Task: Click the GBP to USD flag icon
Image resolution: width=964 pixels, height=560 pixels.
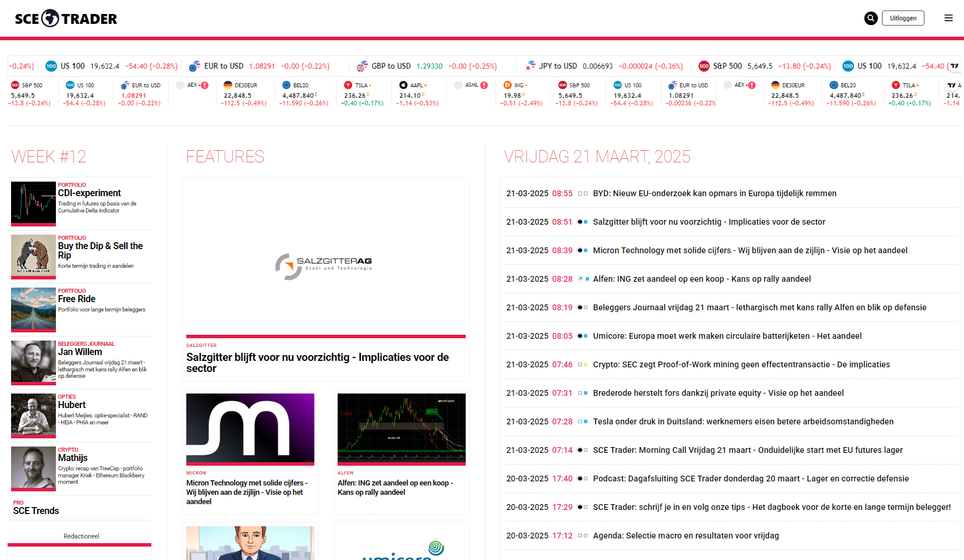Action: 362,66
